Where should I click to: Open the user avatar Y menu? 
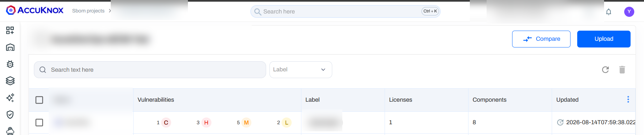point(629,12)
